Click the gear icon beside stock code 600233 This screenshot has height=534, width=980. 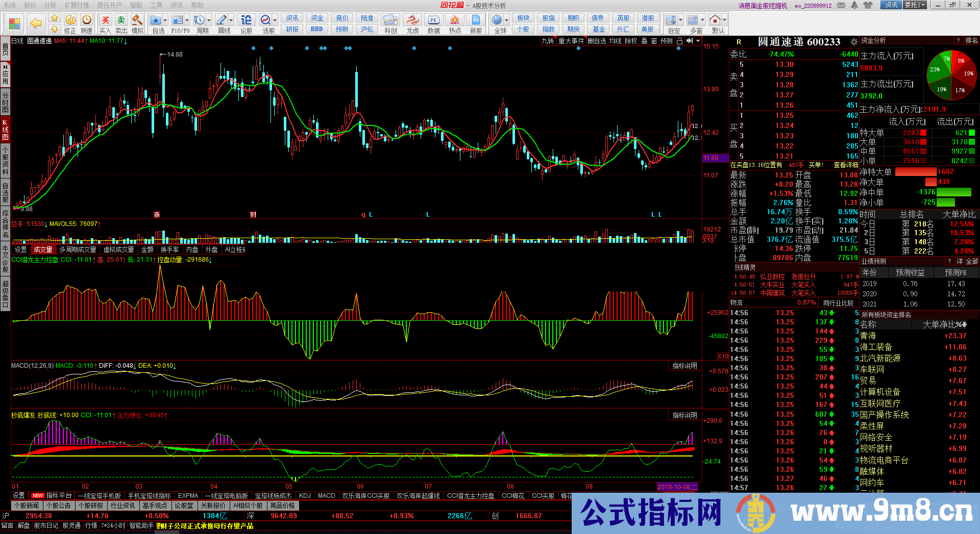853,42
